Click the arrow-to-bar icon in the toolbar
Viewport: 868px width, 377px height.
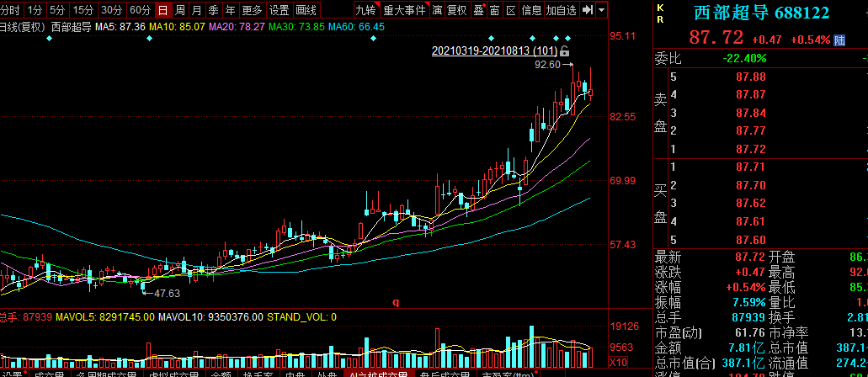click(x=588, y=10)
